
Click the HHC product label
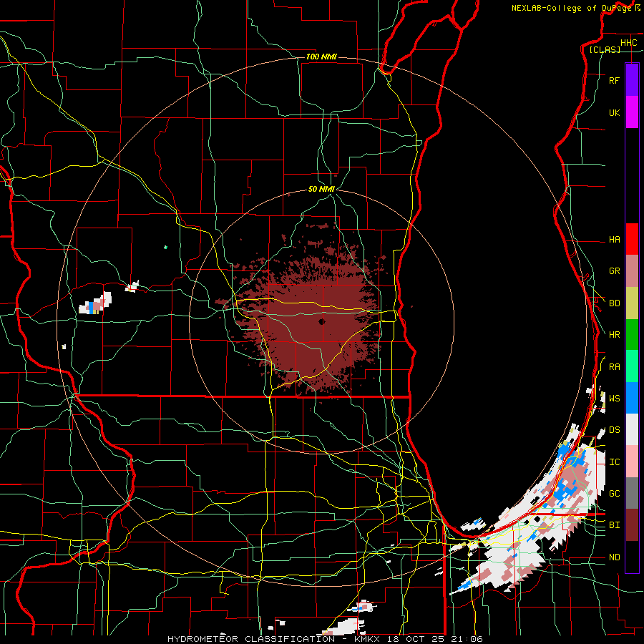click(628, 43)
